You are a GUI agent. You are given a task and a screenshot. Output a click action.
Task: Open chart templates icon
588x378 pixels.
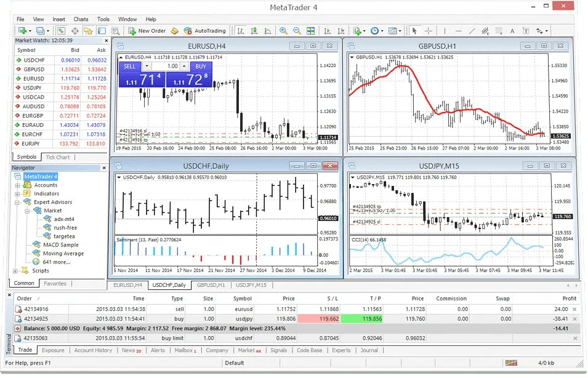(393, 31)
